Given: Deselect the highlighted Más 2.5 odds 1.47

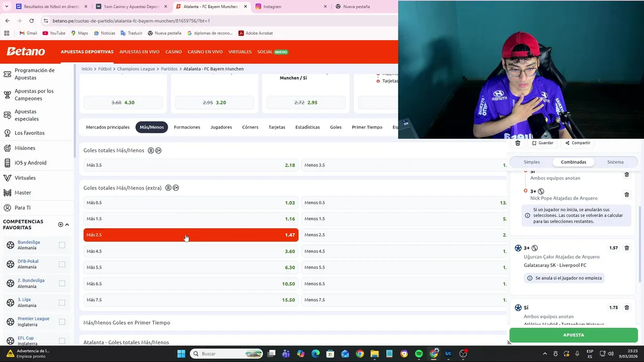Looking at the screenshot, I should pos(191,235).
